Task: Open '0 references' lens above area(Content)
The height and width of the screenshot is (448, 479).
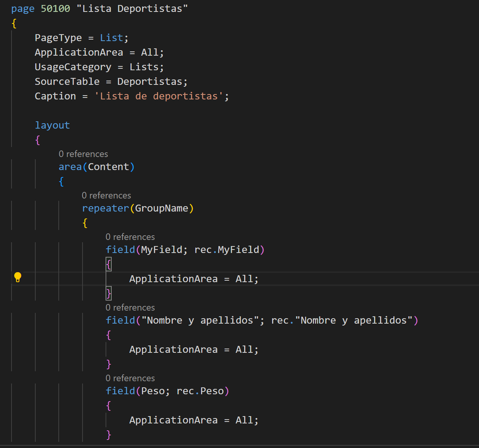Action: click(x=83, y=154)
